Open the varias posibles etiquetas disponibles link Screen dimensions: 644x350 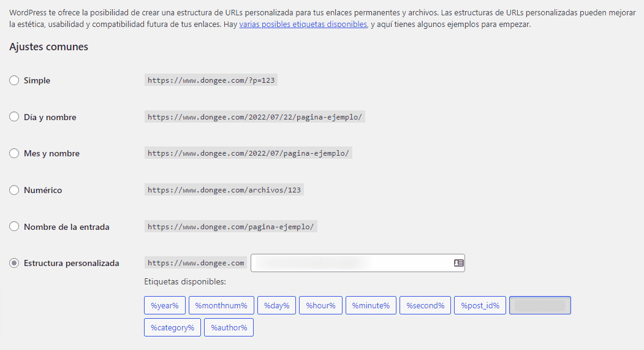(x=303, y=25)
